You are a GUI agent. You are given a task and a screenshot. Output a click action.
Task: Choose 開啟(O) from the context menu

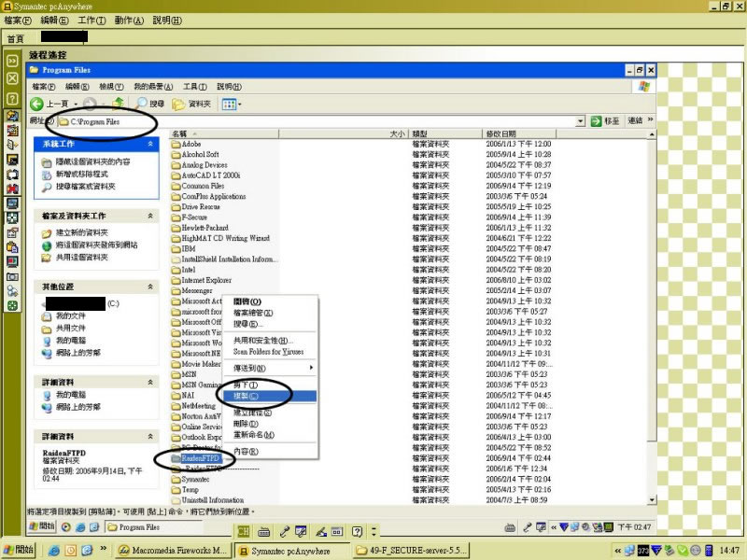[269, 301]
